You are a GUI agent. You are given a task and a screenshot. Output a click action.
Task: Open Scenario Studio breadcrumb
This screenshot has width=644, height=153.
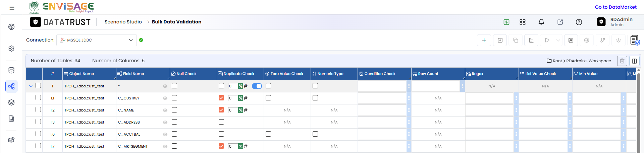123,22
